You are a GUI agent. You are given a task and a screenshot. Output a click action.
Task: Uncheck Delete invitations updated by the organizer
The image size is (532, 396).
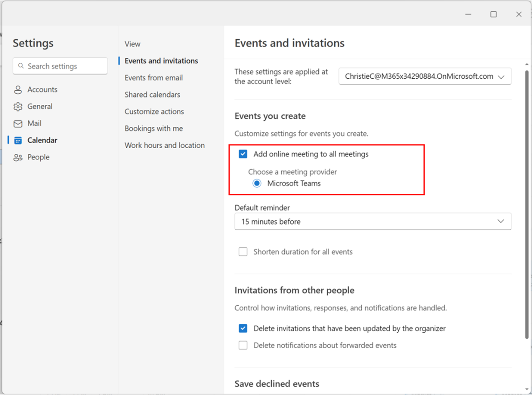pos(243,328)
